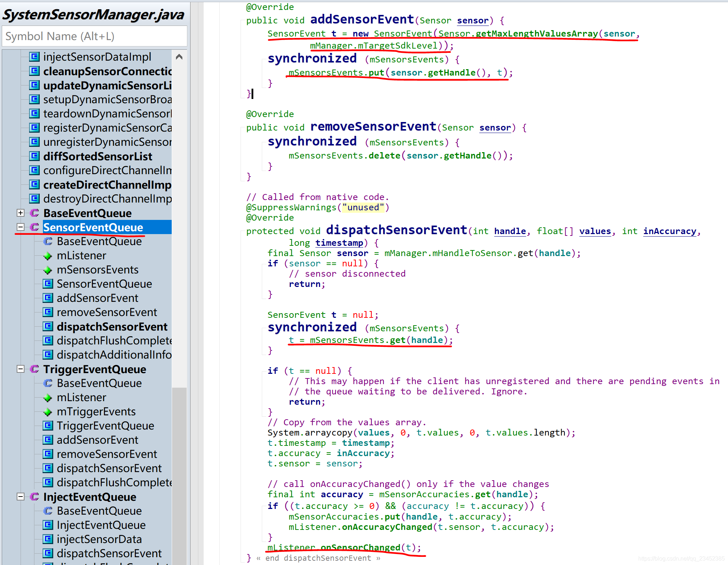Click the BaseEventQueue class icon
This screenshot has width=728, height=565.
point(34,213)
